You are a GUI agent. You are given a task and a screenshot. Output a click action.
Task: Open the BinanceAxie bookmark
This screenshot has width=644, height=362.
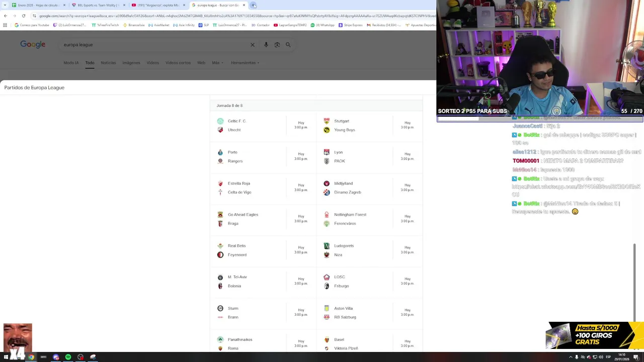pyautogui.click(x=134, y=25)
